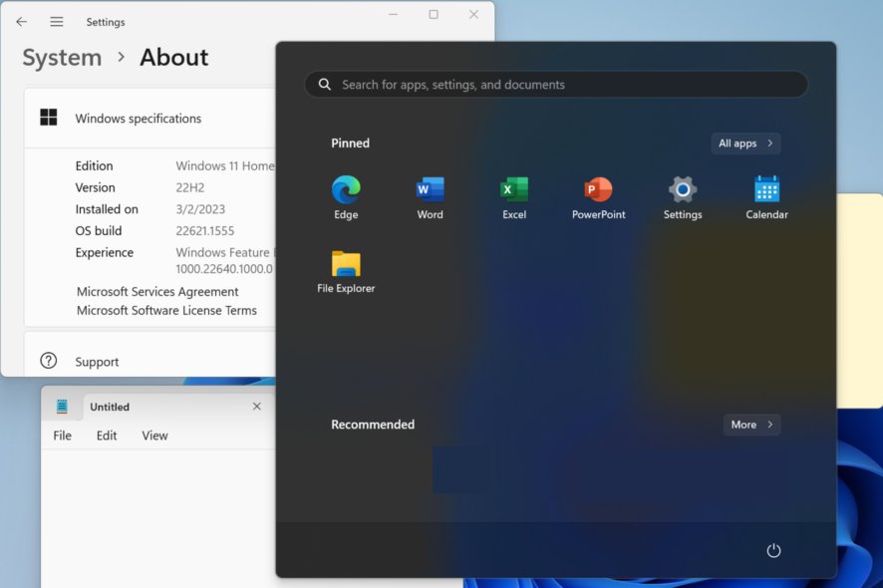
Task: Click the search magnifier icon
Action: click(x=324, y=85)
